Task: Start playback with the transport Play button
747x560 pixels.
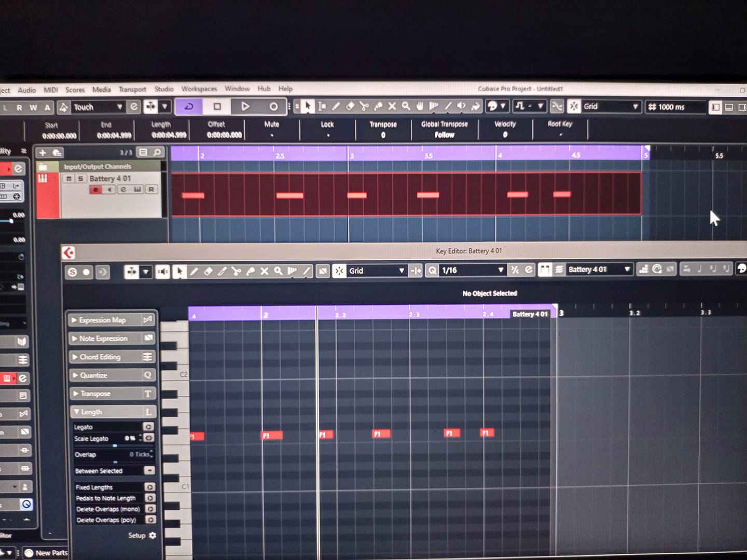Action: click(245, 106)
